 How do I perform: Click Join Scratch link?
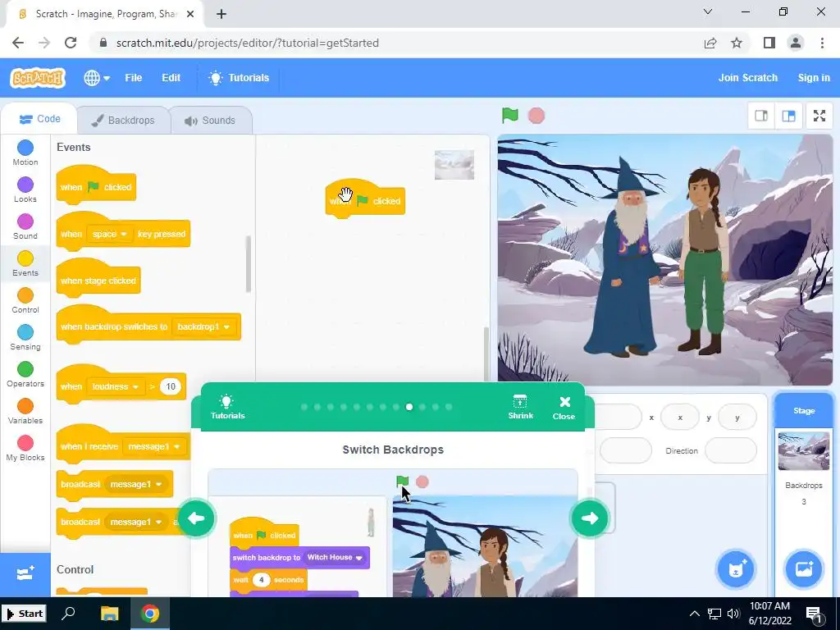pyautogui.click(x=748, y=78)
